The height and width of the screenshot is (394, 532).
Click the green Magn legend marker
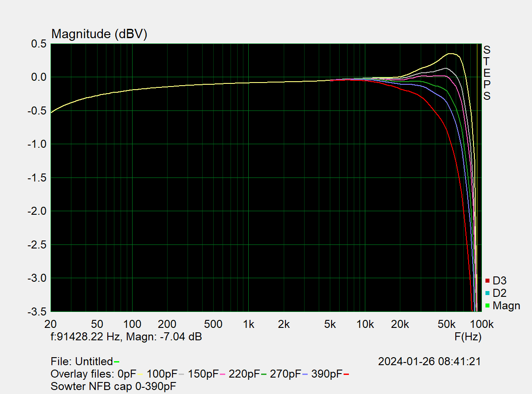coord(487,305)
